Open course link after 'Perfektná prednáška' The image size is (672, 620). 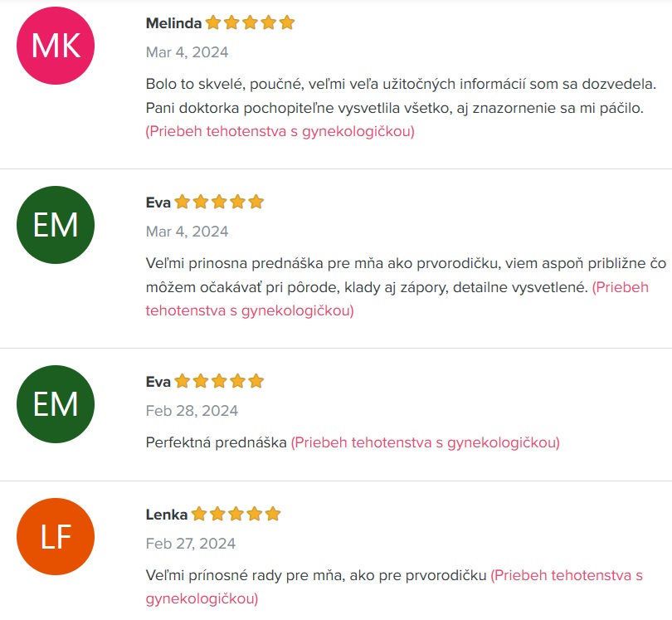[426, 442]
